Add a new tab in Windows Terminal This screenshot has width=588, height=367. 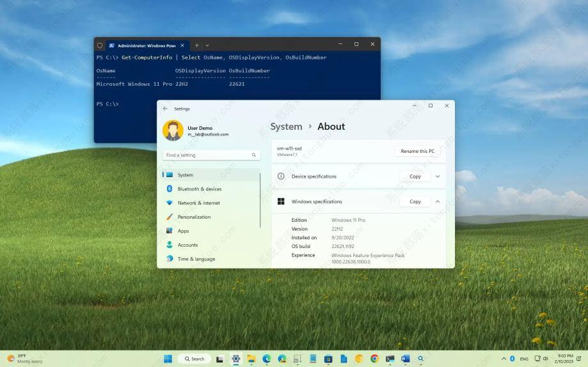[196, 45]
